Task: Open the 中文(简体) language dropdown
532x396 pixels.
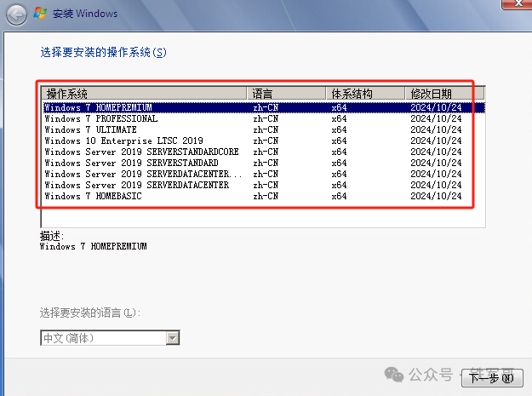Action: [x=110, y=338]
